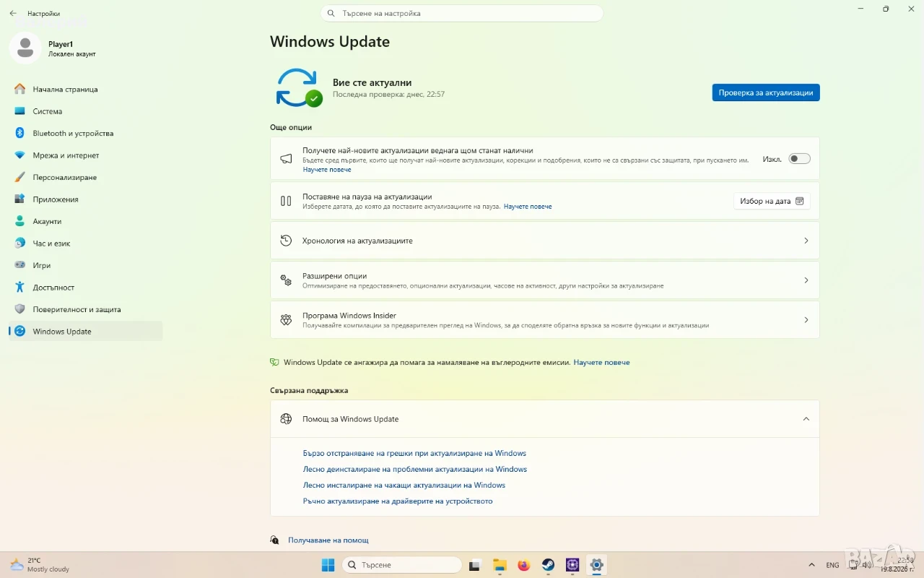
Task: Click the Достъпност accessibility icon
Action: [19, 288]
